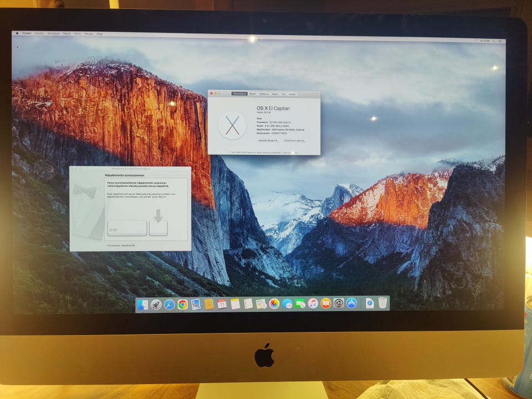Open Calendar icon in the Dock
The width and height of the screenshot is (532, 399).
(222, 304)
